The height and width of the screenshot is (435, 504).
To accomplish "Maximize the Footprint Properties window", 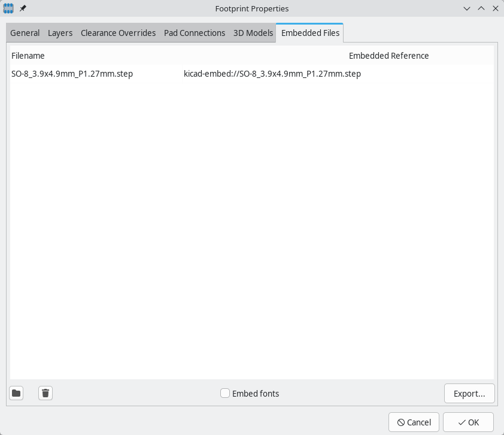I will (x=481, y=8).
